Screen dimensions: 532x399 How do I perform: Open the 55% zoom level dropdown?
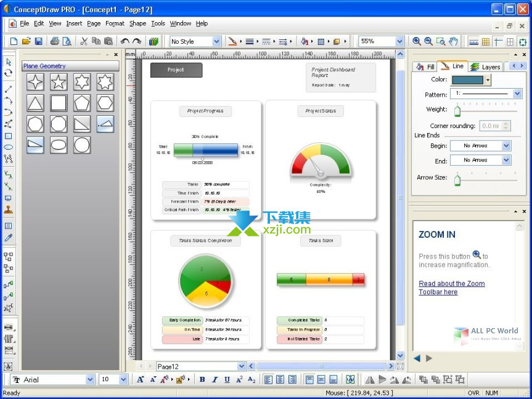click(x=399, y=41)
